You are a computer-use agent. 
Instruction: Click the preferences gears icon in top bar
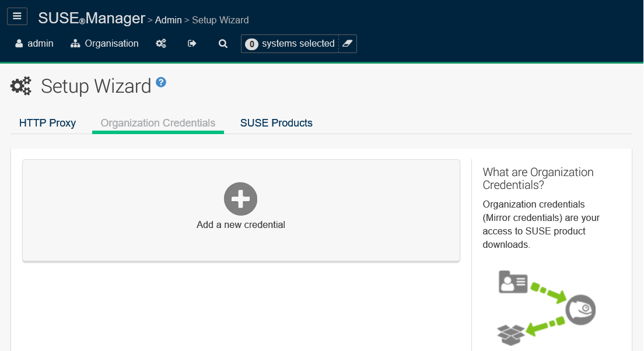(x=161, y=44)
